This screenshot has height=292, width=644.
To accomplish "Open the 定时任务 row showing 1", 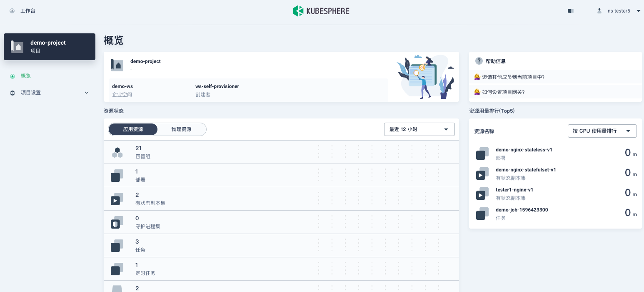I will click(x=281, y=269).
